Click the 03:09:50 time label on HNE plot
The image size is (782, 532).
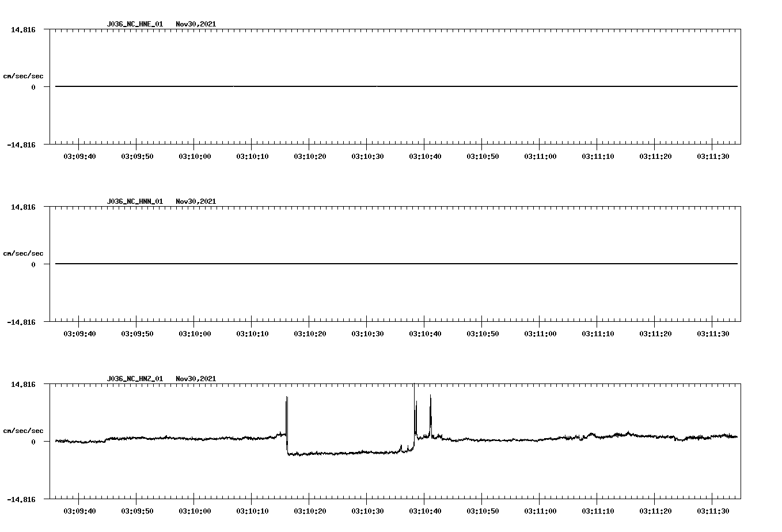tap(137, 157)
